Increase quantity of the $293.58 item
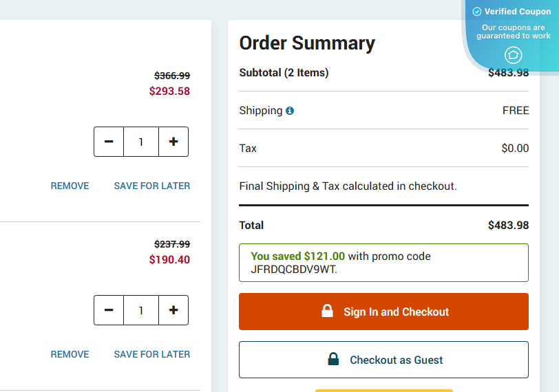 point(173,142)
